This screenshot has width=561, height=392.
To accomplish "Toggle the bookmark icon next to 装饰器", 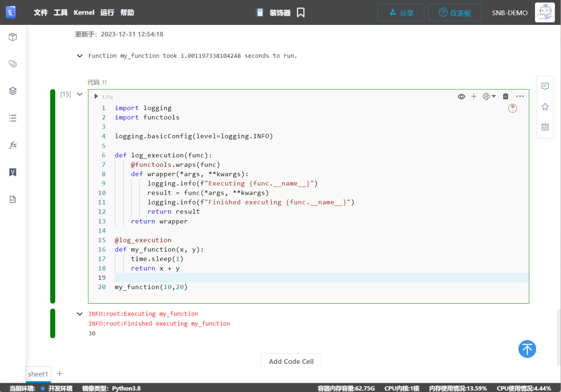I will pos(301,12).
